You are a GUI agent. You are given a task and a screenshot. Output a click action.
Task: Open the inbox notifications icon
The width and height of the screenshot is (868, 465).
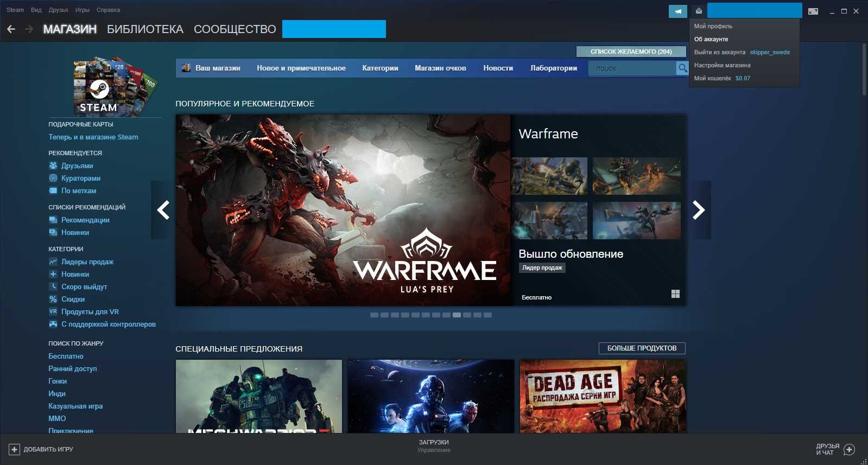(x=699, y=11)
